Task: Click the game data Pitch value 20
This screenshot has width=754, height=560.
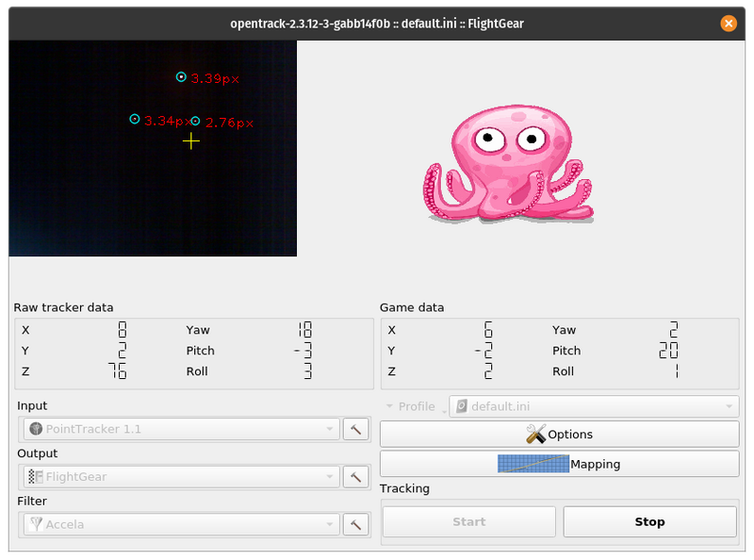Action: [x=668, y=351]
